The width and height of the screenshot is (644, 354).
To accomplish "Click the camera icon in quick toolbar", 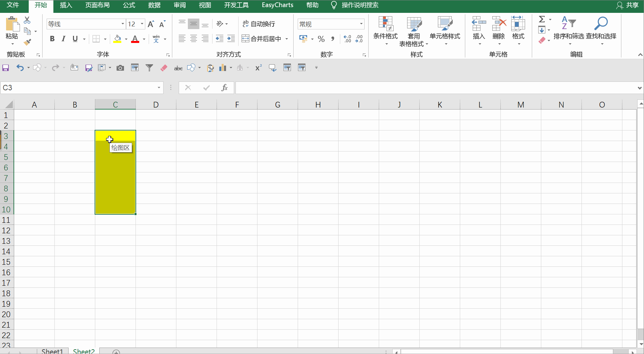I will point(120,68).
